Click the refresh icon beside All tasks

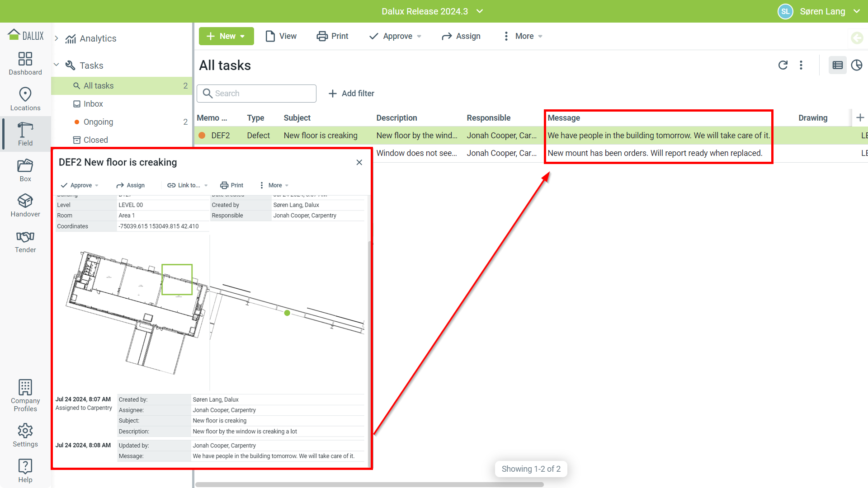(x=783, y=65)
